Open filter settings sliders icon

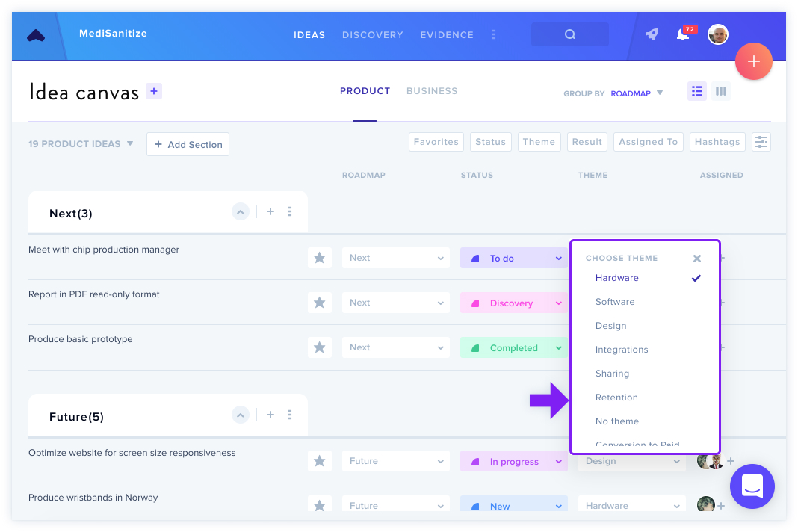[x=761, y=142]
